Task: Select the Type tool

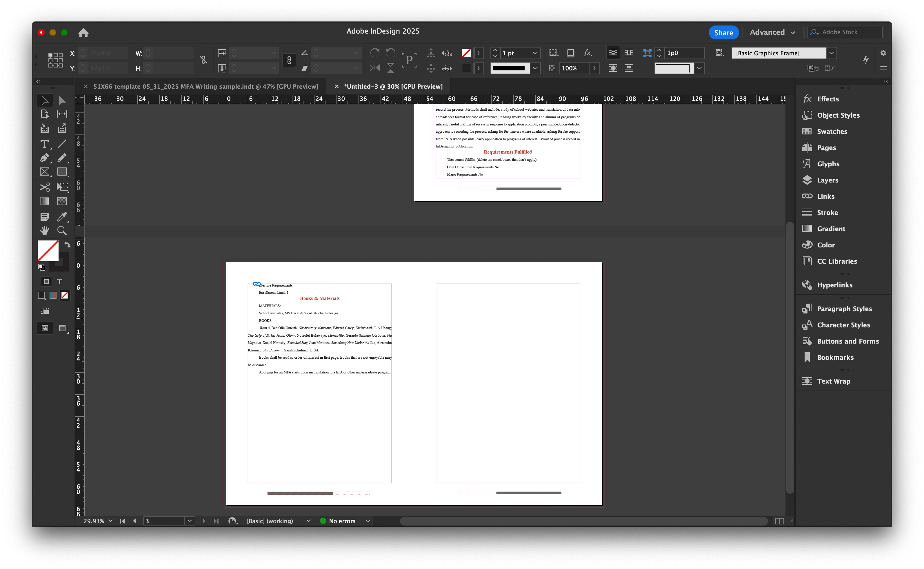Action: coord(44,144)
